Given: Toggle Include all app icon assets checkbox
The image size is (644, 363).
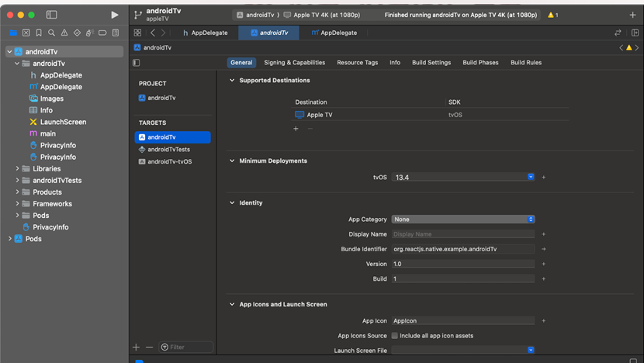Looking at the screenshot, I should click(395, 336).
